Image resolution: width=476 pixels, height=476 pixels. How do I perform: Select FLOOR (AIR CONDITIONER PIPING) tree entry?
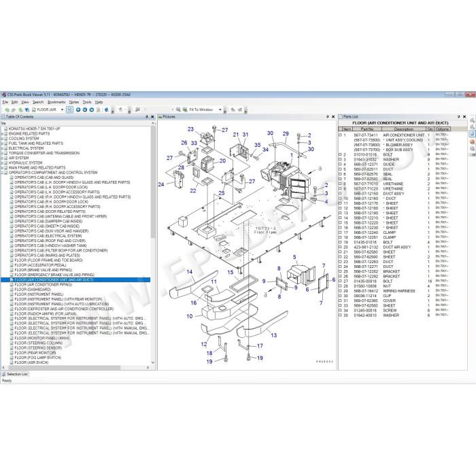click(x=44, y=284)
